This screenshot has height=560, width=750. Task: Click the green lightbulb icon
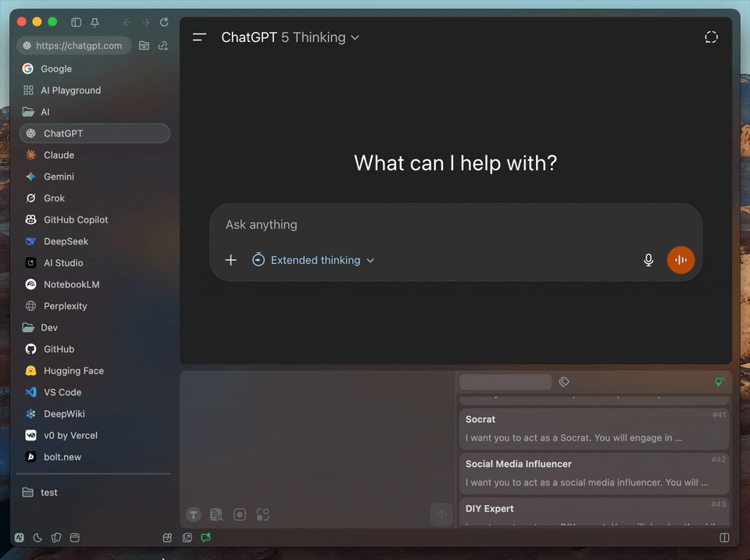720,381
